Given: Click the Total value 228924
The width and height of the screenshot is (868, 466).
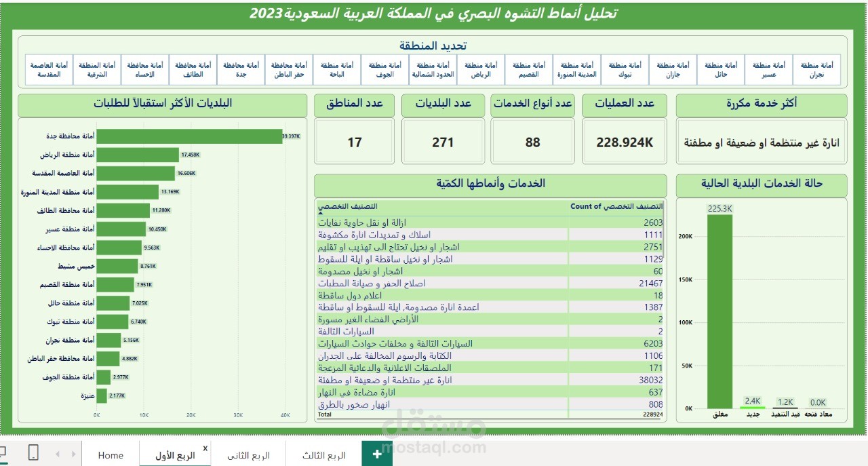Looking at the screenshot, I should click(x=653, y=414).
